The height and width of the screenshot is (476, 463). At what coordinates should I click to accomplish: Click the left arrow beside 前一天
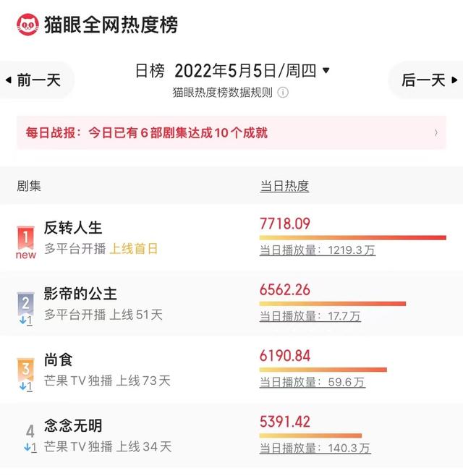(x=9, y=80)
